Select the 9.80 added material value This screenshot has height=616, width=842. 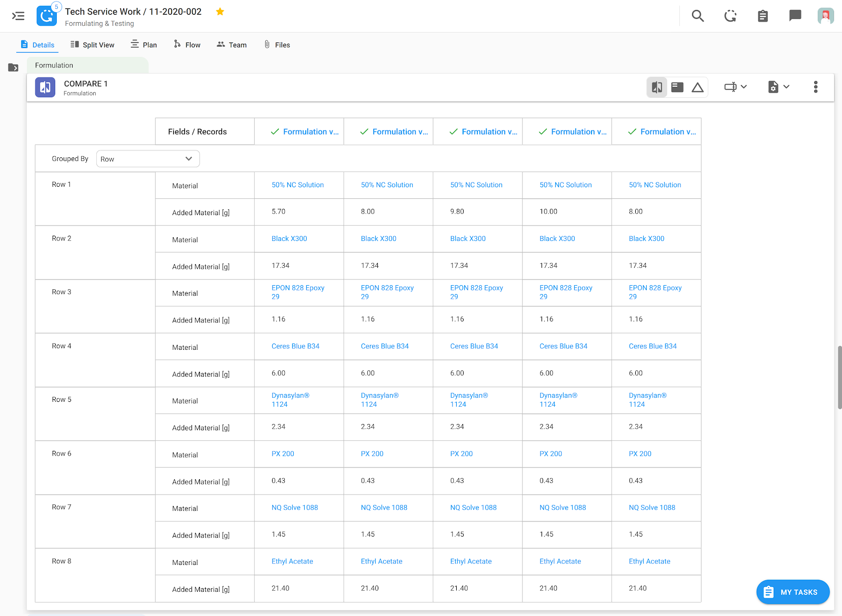pos(457,211)
